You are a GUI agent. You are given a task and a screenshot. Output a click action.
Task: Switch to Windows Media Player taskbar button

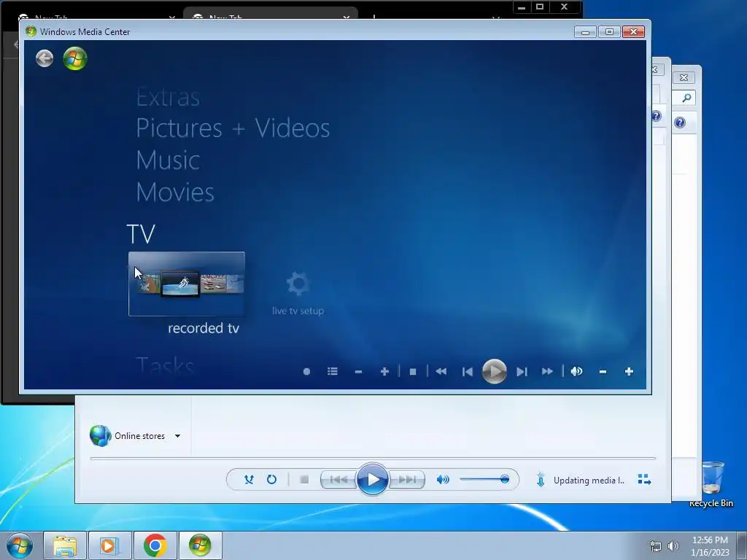(x=109, y=545)
